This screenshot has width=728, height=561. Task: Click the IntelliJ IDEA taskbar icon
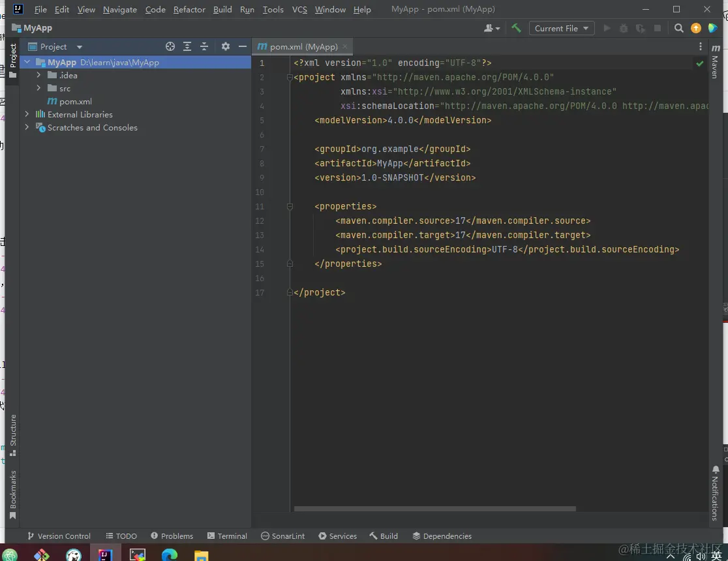click(106, 554)
